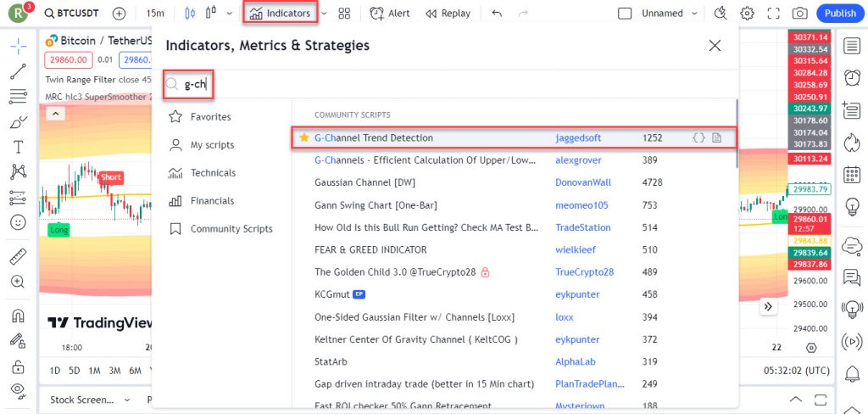Take a chart snapshot with camera icon
This screenshot has width=868, height=414.
coord(799,14)
